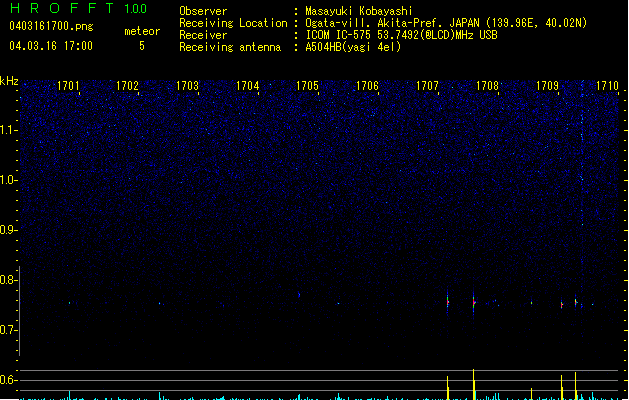Click time marker 1704
629x400 pixels.
coord(248,86)
